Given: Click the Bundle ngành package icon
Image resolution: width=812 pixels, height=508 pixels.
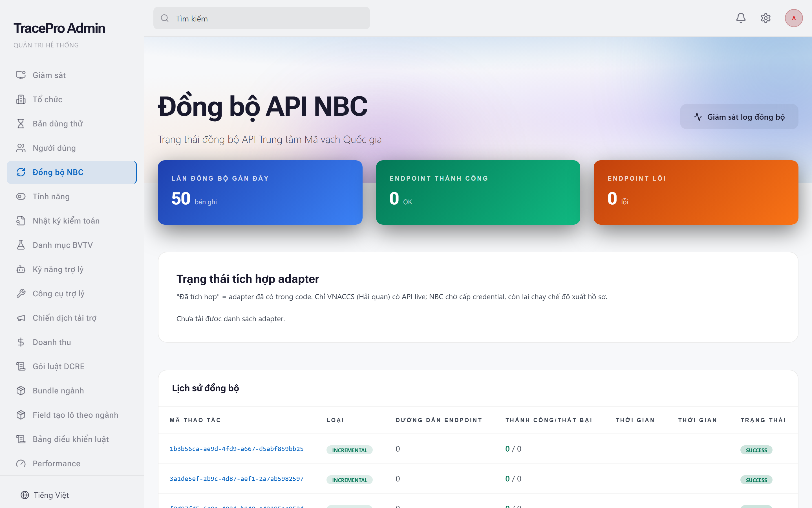Looking at the screenshot, I should [x=21, y=390].
